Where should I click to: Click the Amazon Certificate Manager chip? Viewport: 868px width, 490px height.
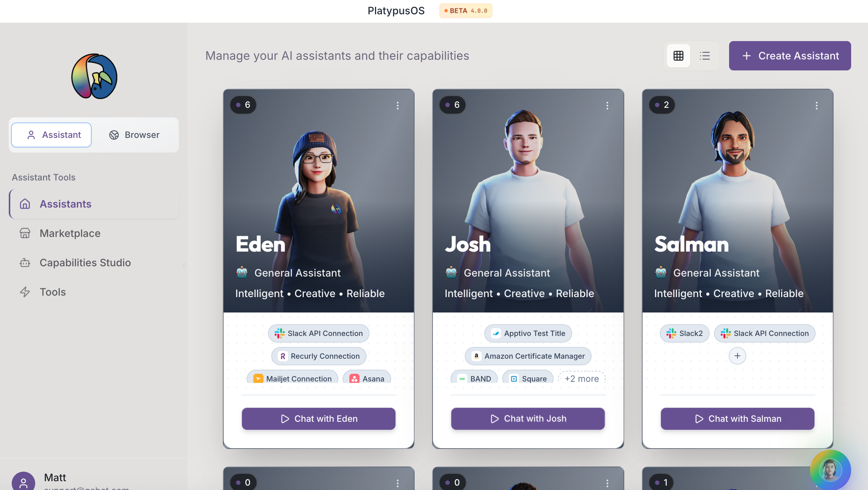click(528, 356)
